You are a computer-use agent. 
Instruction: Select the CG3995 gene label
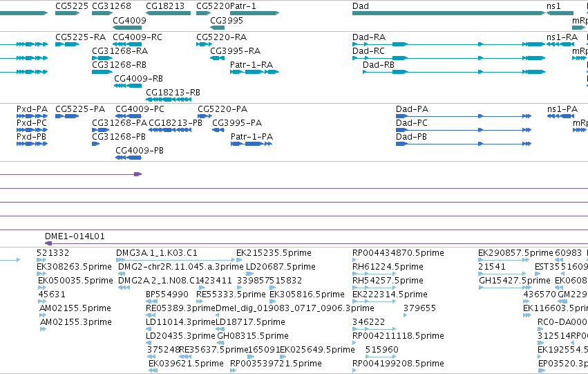pos(227,20)
